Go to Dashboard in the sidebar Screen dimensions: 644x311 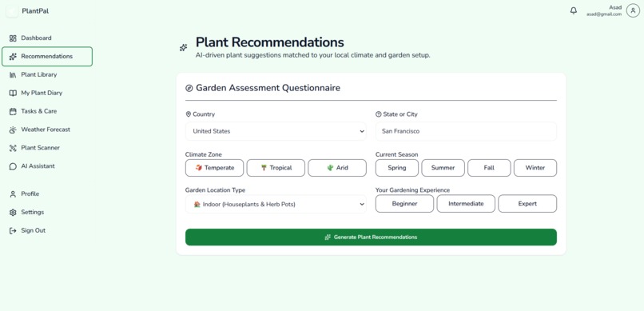tap(47, 38)
